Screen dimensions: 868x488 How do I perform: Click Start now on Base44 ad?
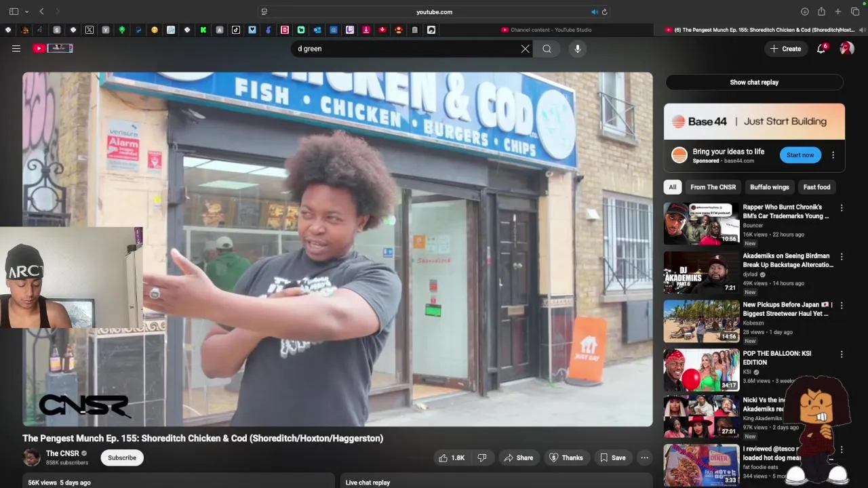[x=800, y=155]
